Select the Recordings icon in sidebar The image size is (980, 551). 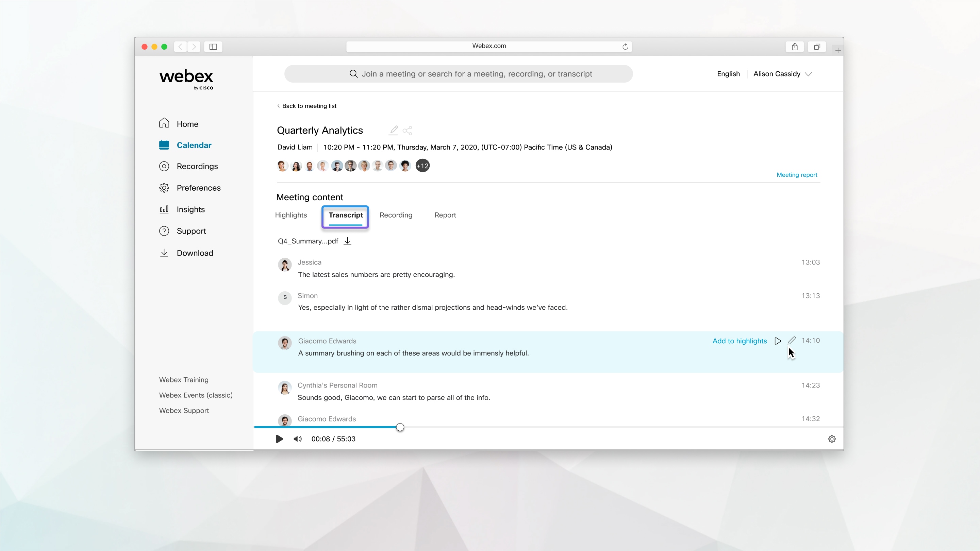pyautogui.click(x=164, y=166)
